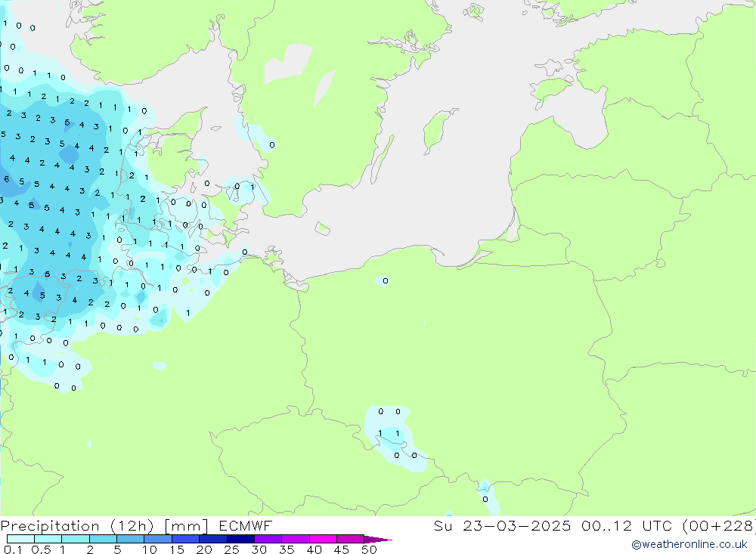Click the 30–35 mm purple legend swatch
This screenshot has height=554, width=756.
click(268, 539)
